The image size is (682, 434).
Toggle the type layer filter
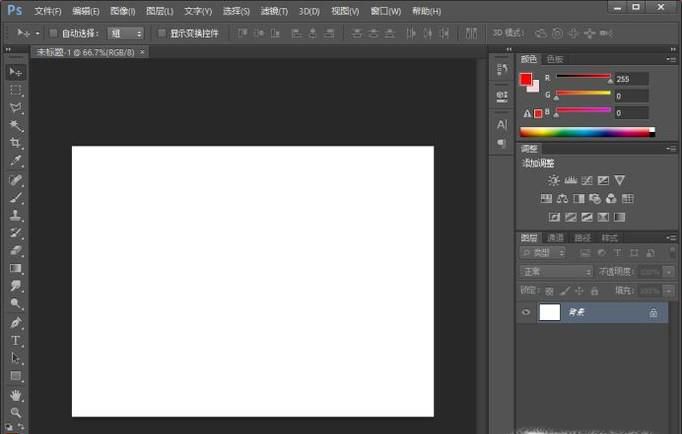tap(618, 253)
